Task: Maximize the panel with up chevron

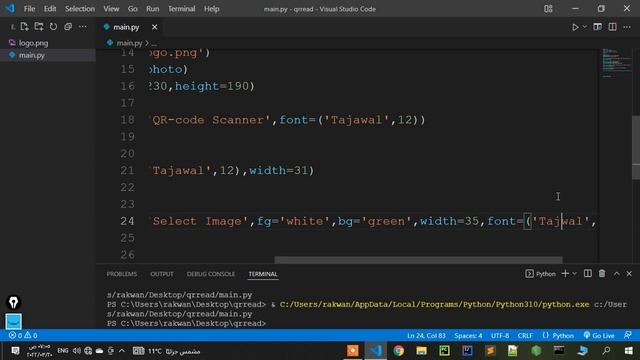Action: click(x=617, y=274)
